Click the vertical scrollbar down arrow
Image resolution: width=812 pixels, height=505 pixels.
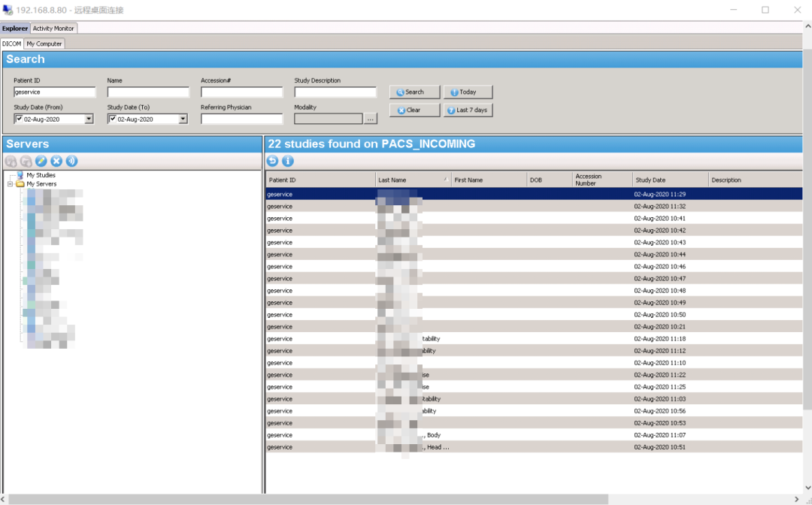pyautogui.click(x=807, y=488)
